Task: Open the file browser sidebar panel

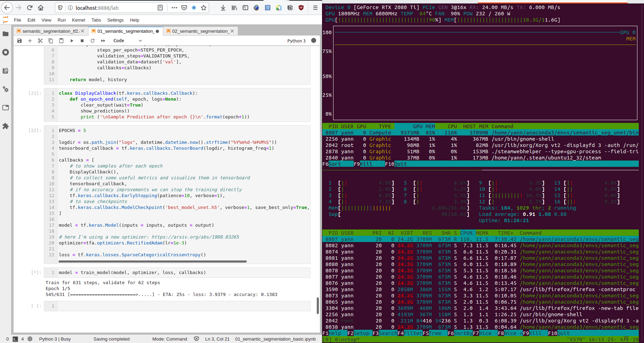Action: tap(6, 34)
